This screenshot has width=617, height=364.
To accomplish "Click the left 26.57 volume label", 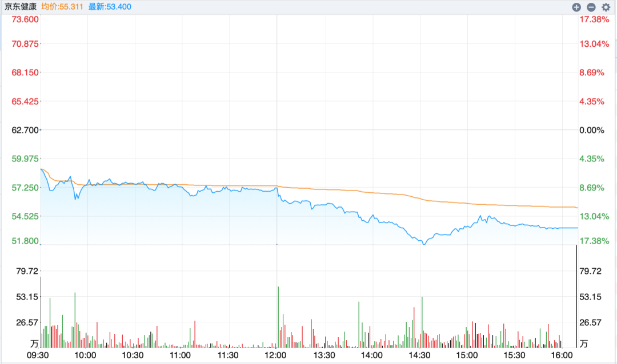I will [27, 322].
